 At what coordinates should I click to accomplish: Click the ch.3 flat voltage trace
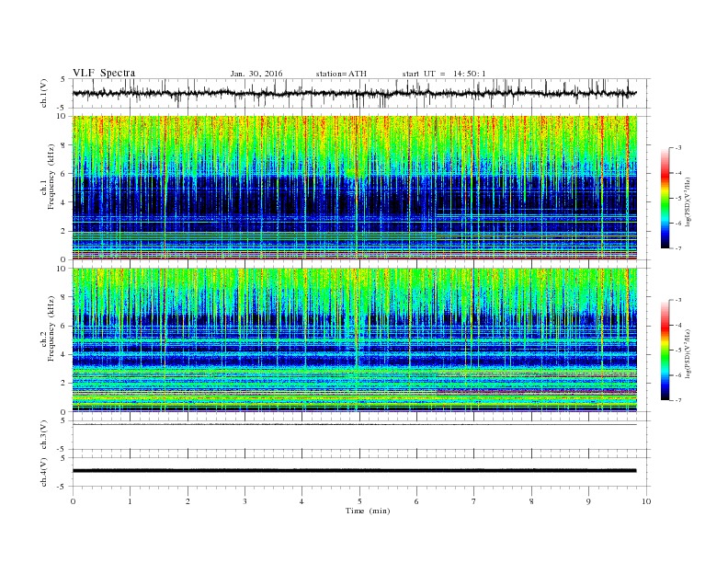pyautogui.click(x=354, y=424)
